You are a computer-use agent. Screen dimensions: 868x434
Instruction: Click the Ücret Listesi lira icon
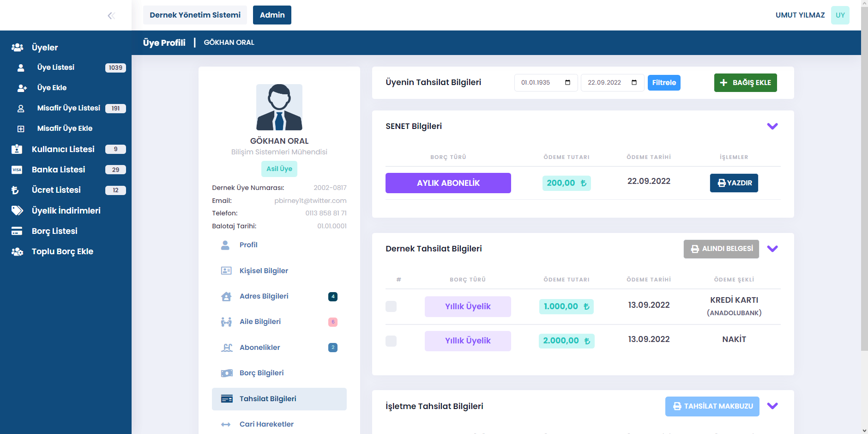click(15, 190)
